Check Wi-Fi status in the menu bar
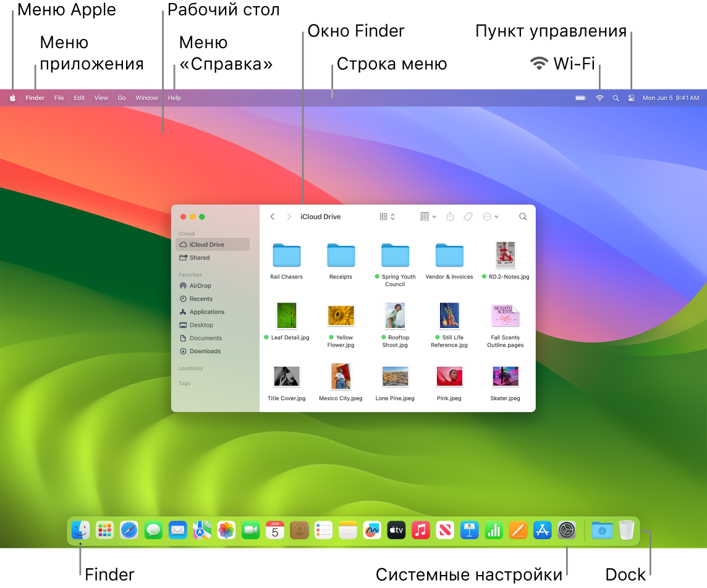 [599, 98]
